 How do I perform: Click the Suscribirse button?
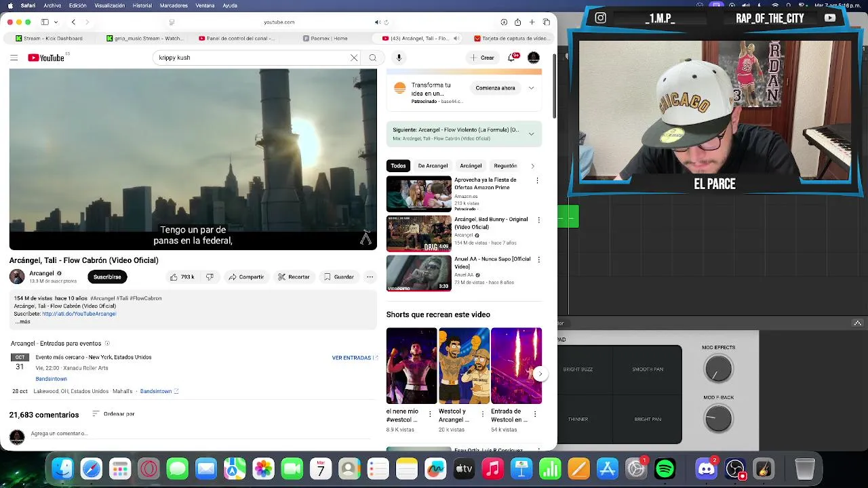point(107,277)
